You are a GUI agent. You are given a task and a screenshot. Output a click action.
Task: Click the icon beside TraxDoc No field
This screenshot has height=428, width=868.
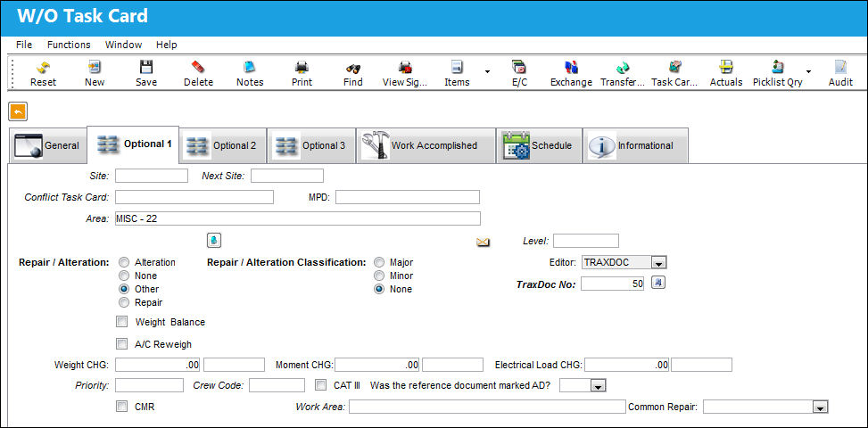pyautogui.click(x=657, y=284)
